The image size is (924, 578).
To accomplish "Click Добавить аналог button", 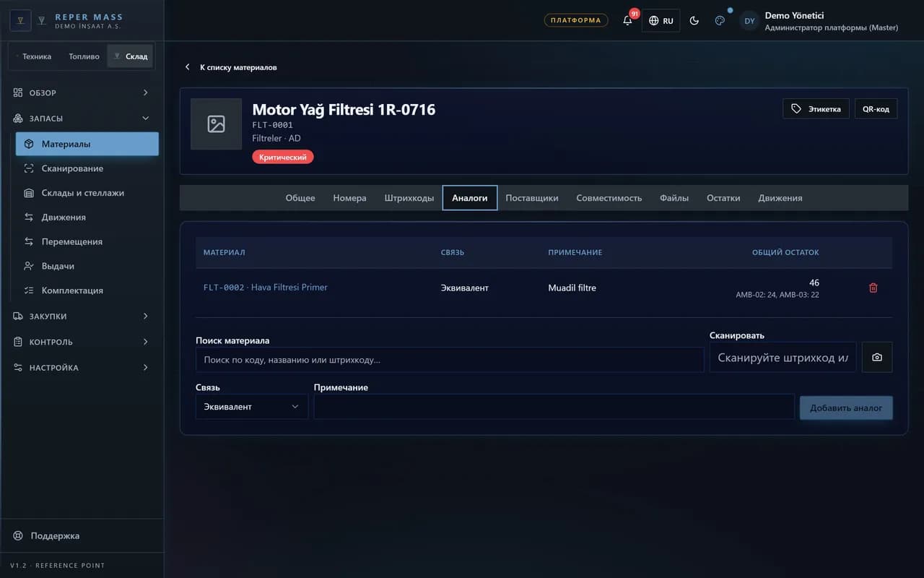I will tap(846, 407).
